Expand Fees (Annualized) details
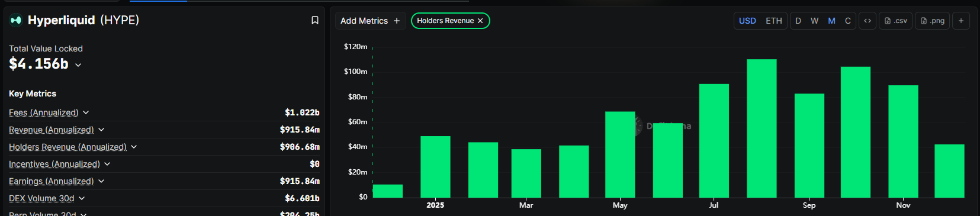This screenshot has height=216, width=980. point(86,112)
